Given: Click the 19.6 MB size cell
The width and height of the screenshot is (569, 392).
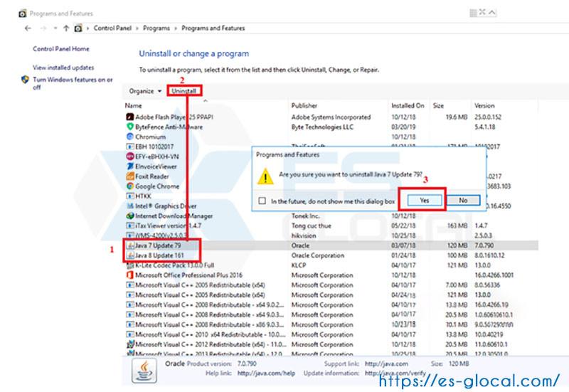Looking at the screenshot, I should tap(457, 117).
